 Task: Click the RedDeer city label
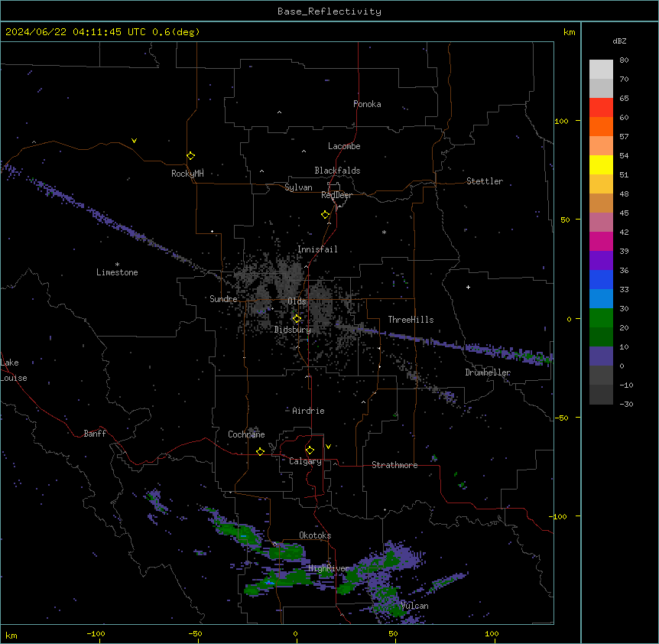[x=336, y=195]
